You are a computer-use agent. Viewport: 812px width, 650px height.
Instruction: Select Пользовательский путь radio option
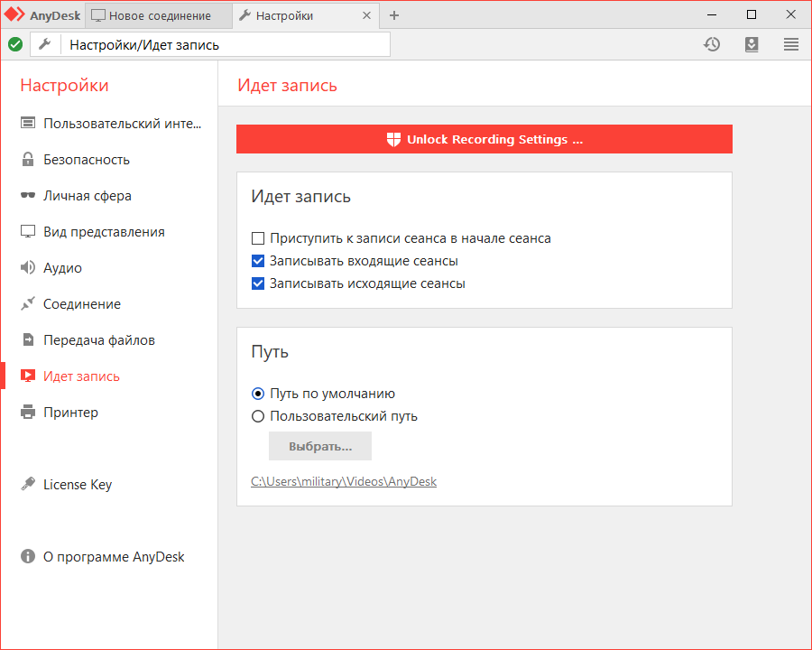coord(258,416)
